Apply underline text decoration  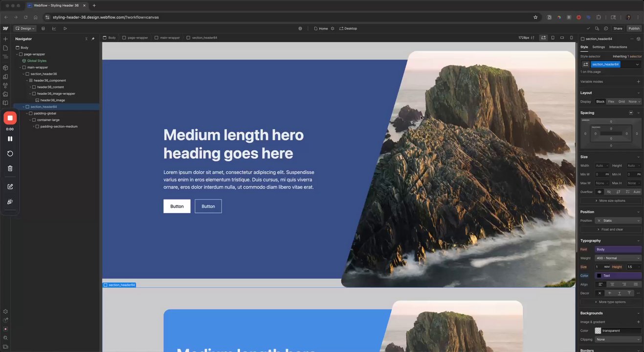coord(619,293)
